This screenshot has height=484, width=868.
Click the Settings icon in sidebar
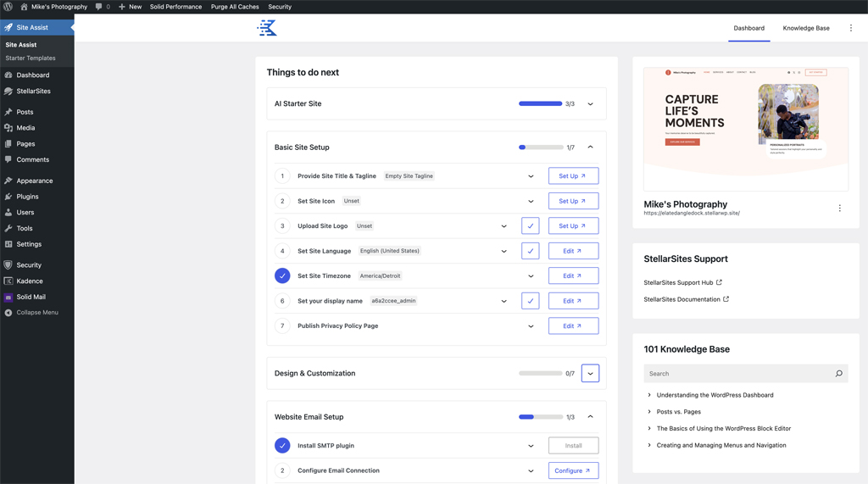pos(8,244)
